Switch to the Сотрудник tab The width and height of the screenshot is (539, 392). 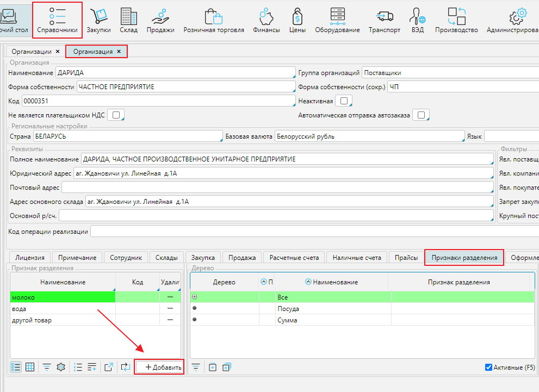126,258
